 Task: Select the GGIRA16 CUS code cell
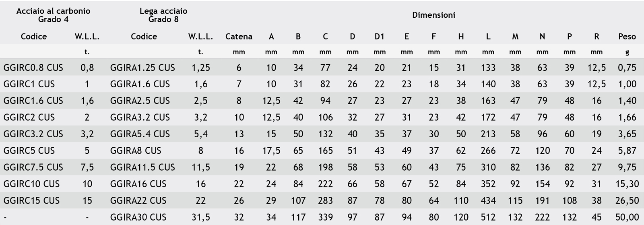pyautogui.click(x=138, y=184)
